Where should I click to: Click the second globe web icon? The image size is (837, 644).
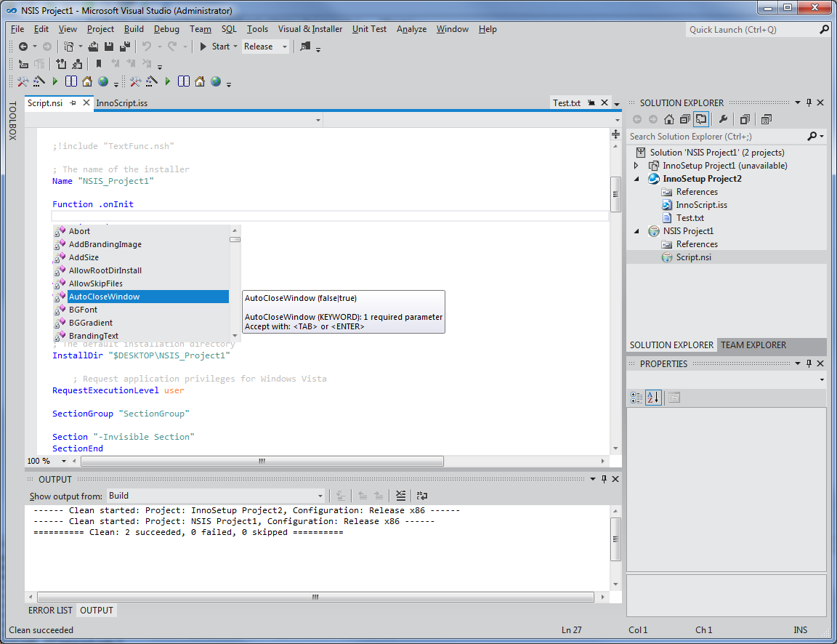tap(216, 81)
